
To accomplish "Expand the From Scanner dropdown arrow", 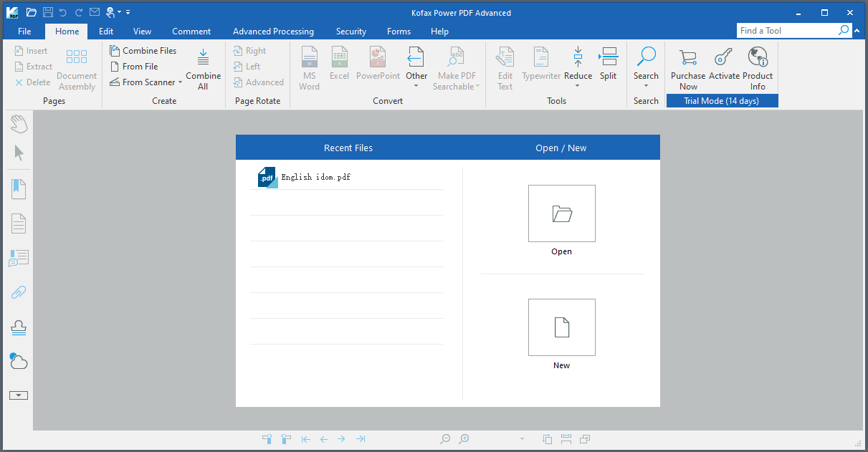I will tap(181, 82).
